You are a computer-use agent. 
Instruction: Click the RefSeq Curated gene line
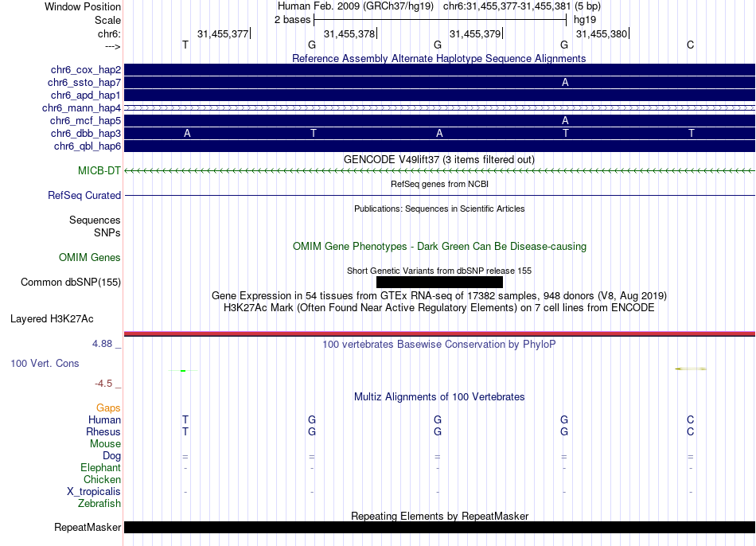pyautogui.click(x=440, y=195)
